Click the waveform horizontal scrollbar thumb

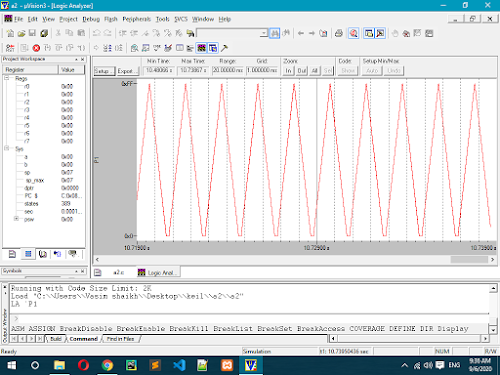469,259
